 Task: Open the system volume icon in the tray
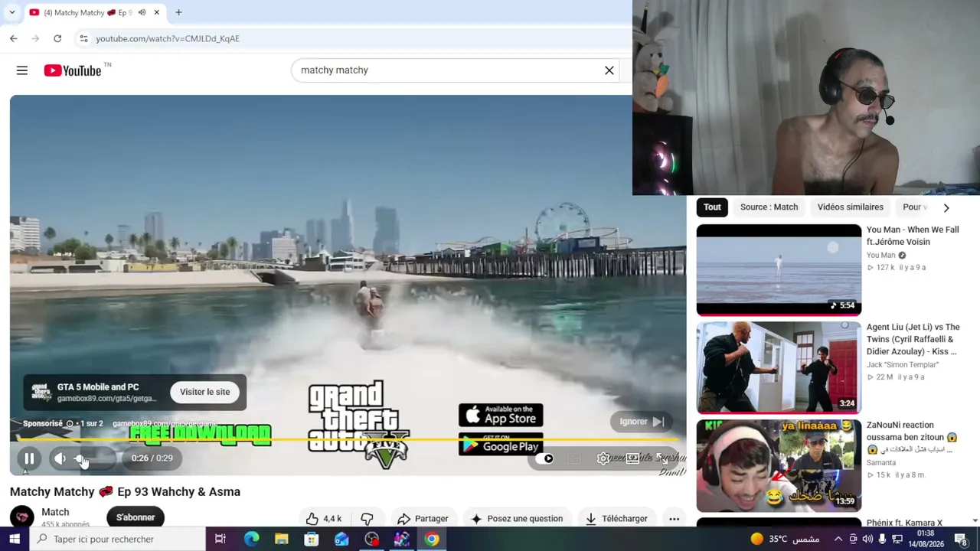(x=867, y=540)
